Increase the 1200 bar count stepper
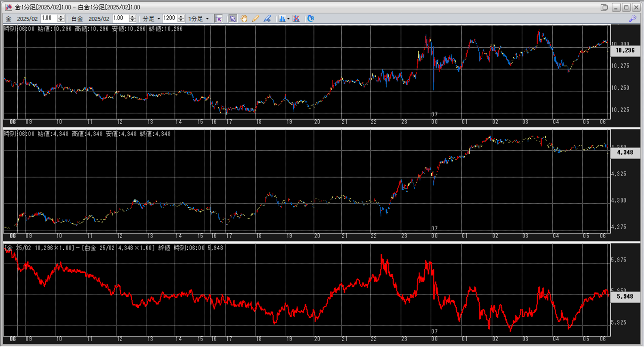This screenshot has width=644, height=347. click(181, 17)
